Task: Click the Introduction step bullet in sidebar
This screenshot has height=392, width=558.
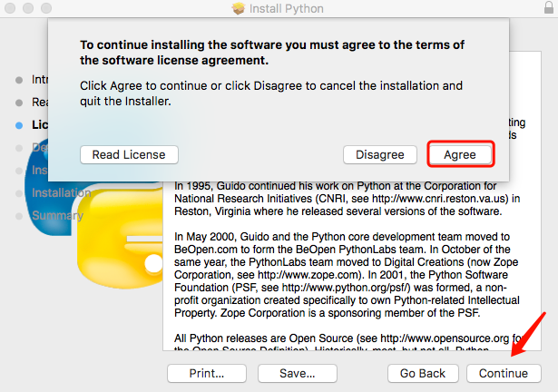Action: (x=20, y=80)
